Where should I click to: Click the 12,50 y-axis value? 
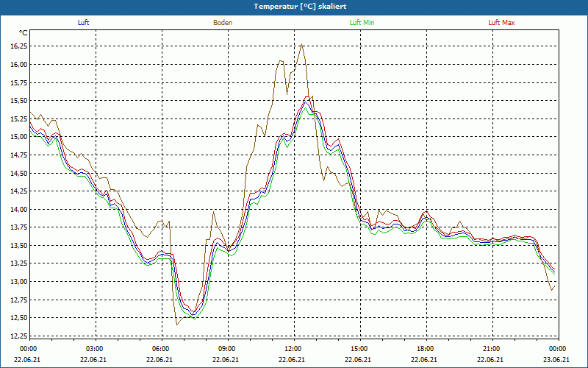pyautogui.click(x=21, y=318)
